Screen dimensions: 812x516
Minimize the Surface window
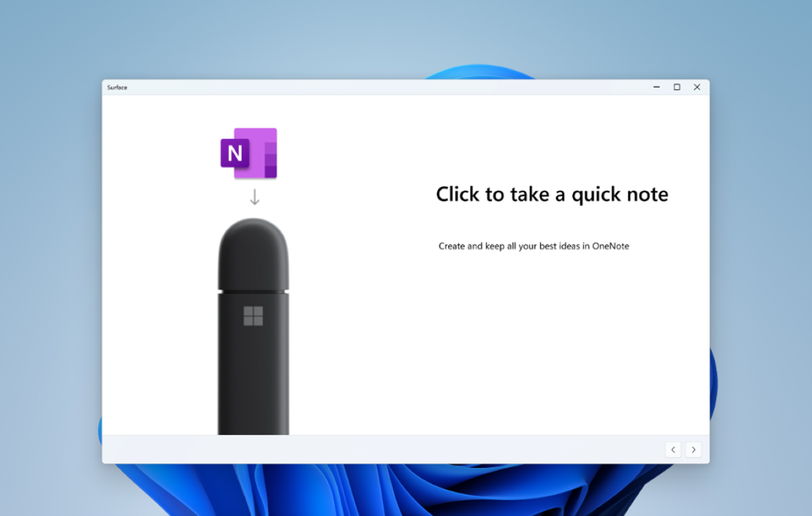(657, 87)
